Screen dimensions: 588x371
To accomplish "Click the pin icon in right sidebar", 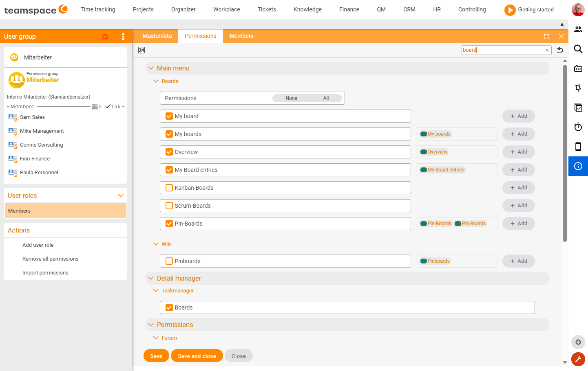I will pyautogui.click(x=578, y=88).
